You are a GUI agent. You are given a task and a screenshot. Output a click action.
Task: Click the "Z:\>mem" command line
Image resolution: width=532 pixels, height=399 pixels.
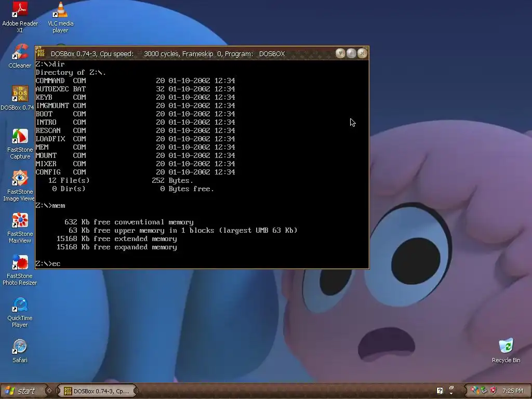point(50,206)
